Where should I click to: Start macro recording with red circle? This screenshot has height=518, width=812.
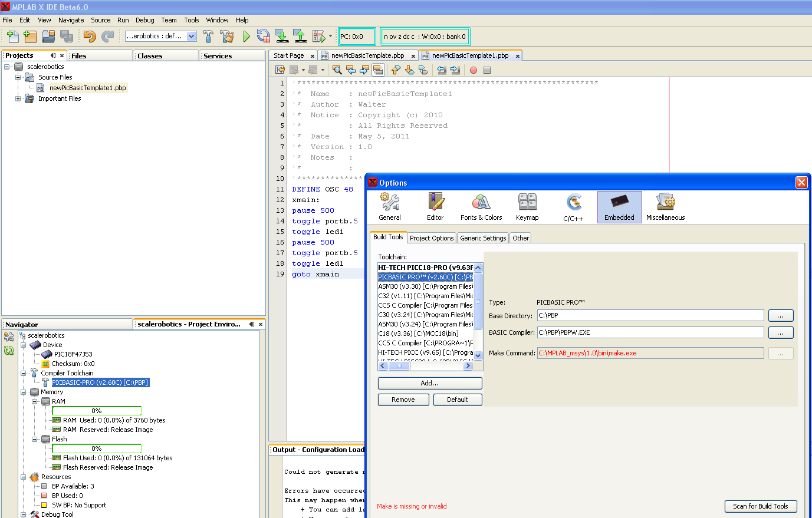coord(474,70)
